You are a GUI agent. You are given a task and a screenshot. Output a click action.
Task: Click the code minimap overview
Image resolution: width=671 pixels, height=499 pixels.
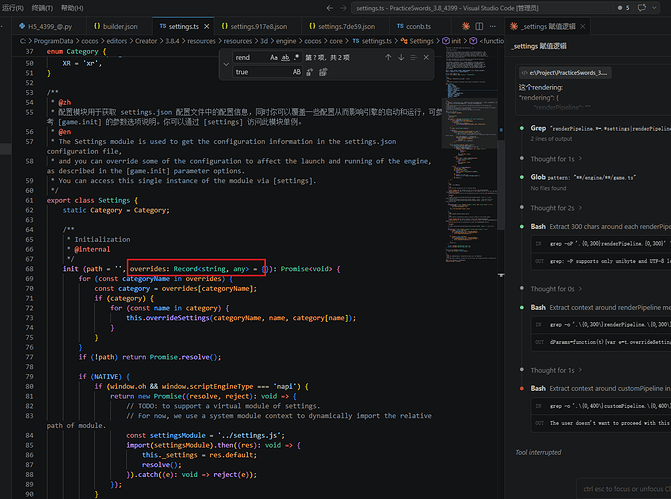tap(471, 154)
